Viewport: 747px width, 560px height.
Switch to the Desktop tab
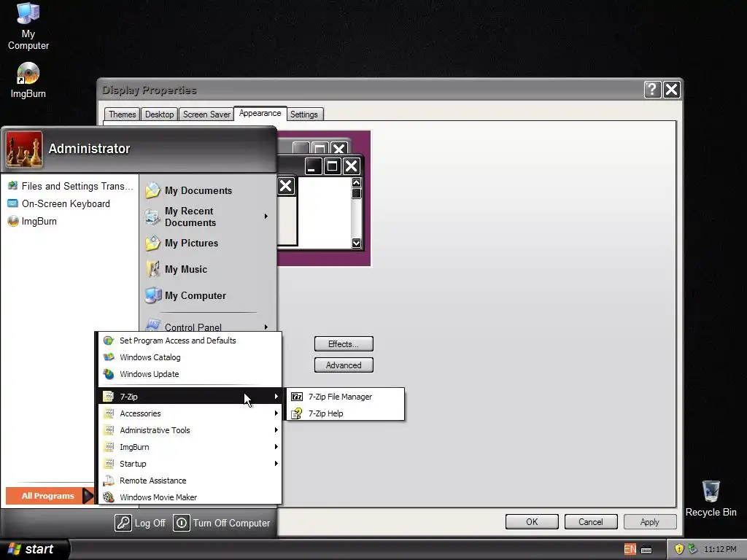[159, 114]
